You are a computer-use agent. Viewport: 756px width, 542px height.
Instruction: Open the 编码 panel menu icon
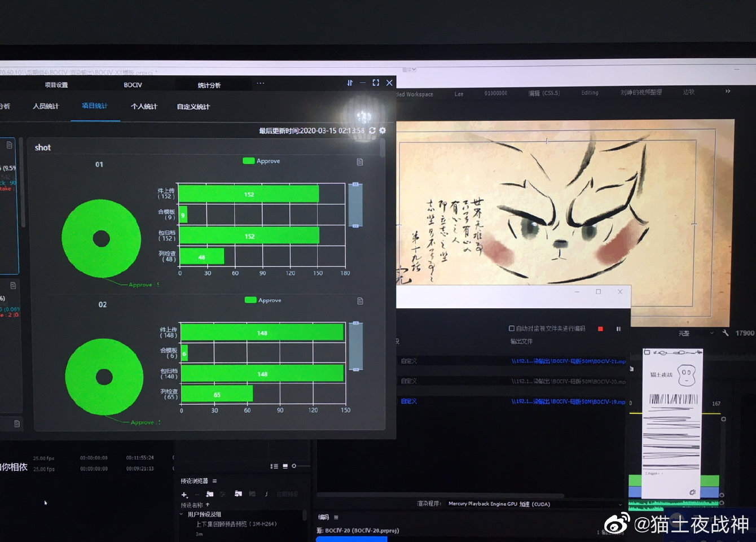tap(336, 517)
